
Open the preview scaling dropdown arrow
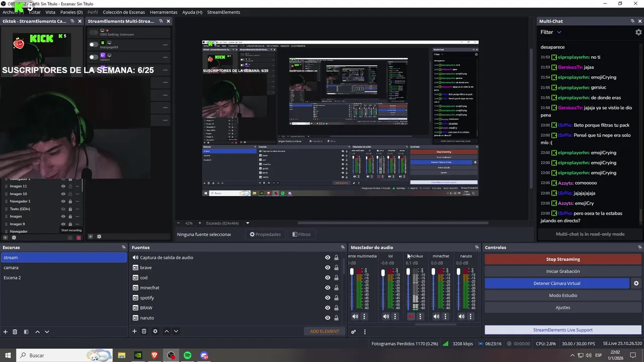(x=248, y=223)
